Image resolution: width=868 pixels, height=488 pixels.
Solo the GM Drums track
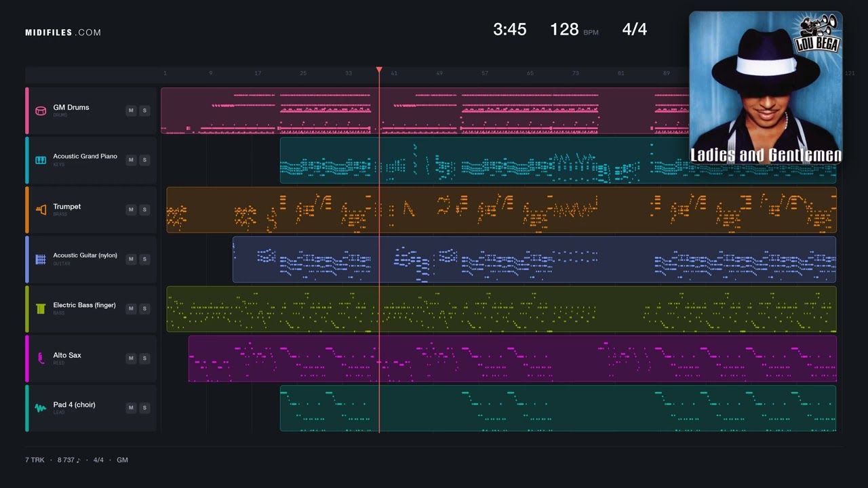pyautogui.click(x=144, y=110)
